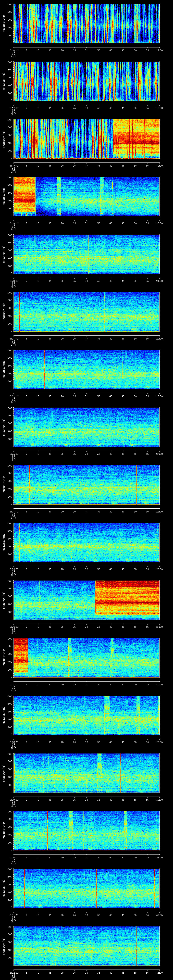173x980 pixels.
Task: Click the 32:00 end time label
Action: coord(159,915)
